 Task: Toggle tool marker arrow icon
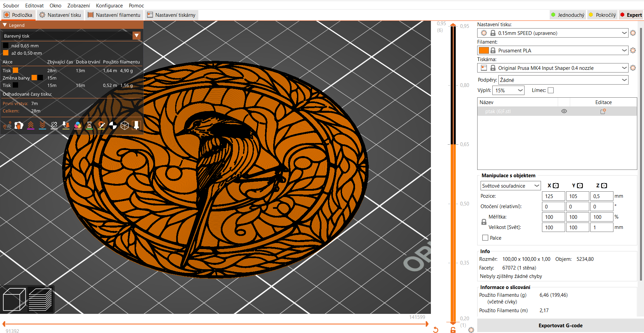click(x=136, y=126)
